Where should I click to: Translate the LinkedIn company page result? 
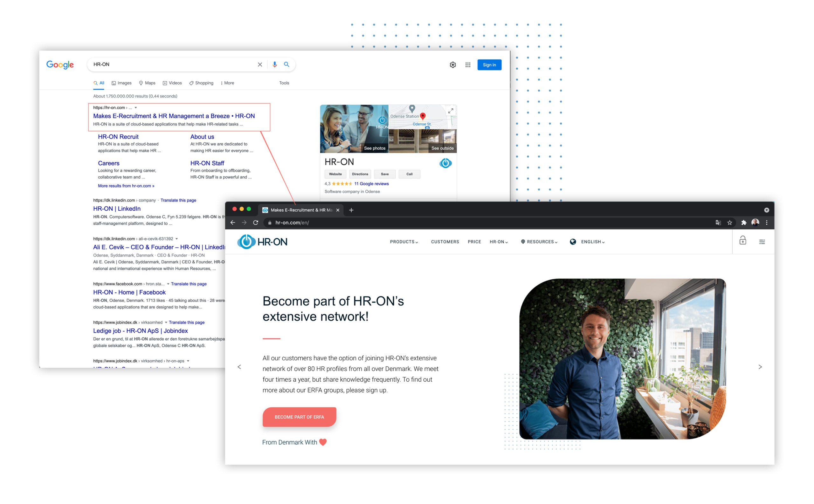[x=178, y=200]
